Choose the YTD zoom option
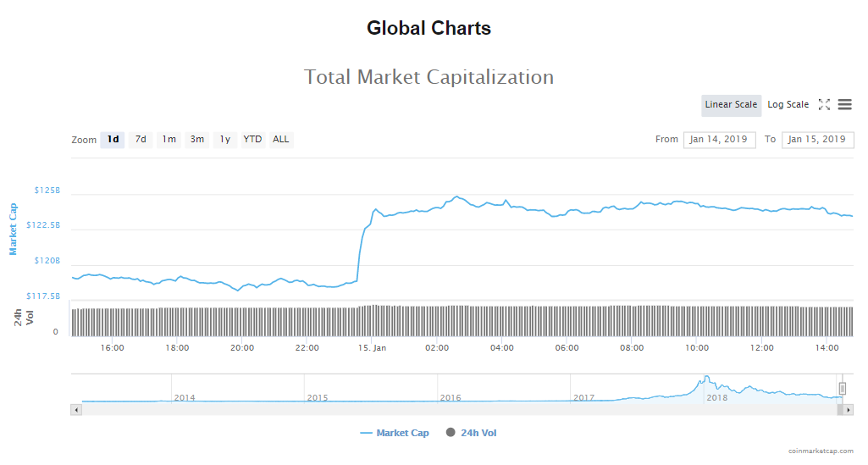This screenshot has height=465, width=868. [x=252, y=140]
